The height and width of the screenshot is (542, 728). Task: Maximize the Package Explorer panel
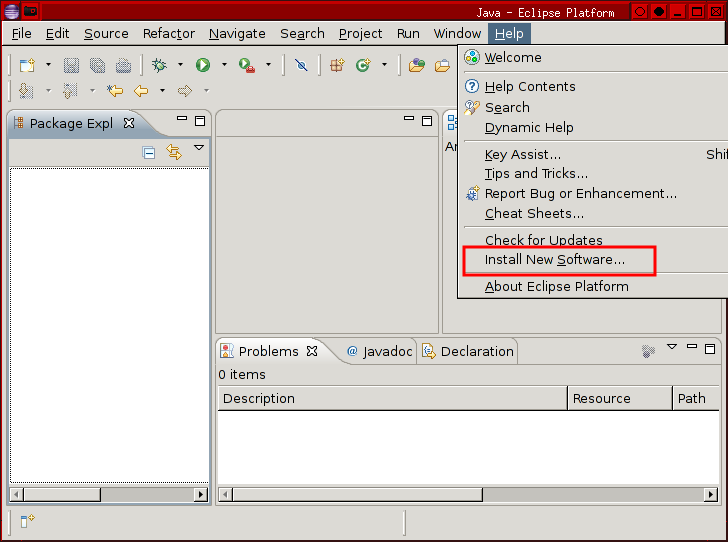200,121
